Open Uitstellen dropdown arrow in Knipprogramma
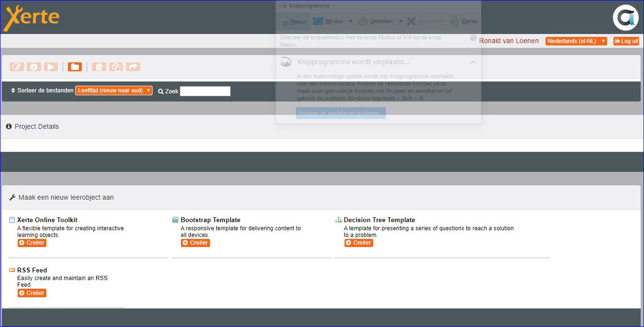Viewport: 644px width, 327px height. pyautogui.click(x=400, y=21)
